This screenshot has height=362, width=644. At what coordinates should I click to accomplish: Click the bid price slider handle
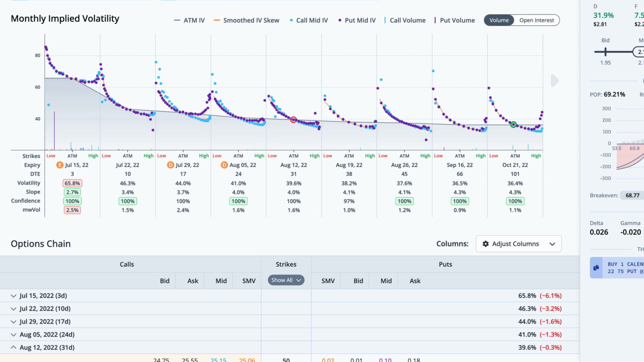pyautogui.click(x=605, y=52)
